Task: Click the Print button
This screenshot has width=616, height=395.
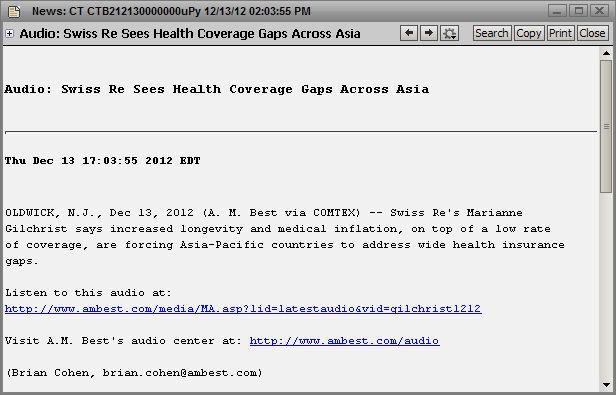Action: (x=561, y=33)
